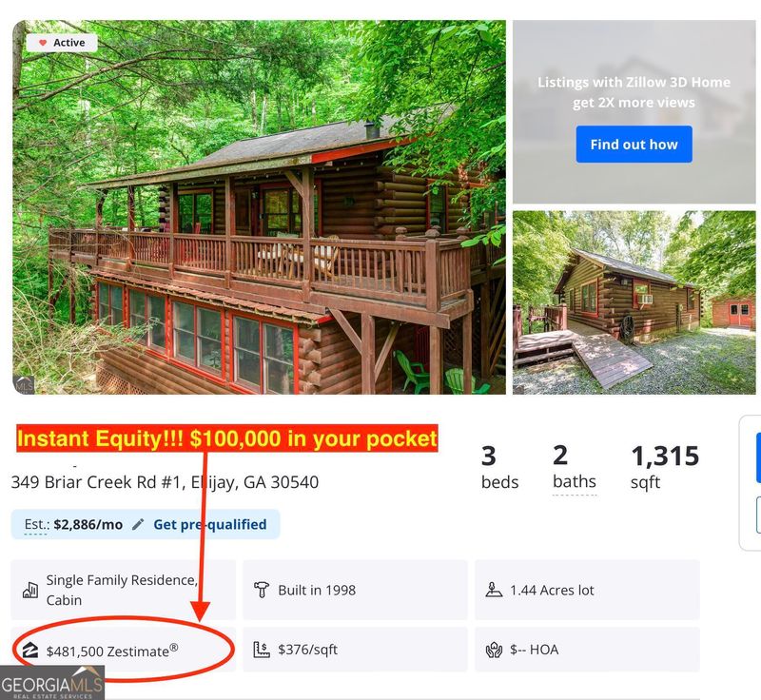Click the heart icon in the Active badge
Screen dimensions: 761x700
[41, 43]
